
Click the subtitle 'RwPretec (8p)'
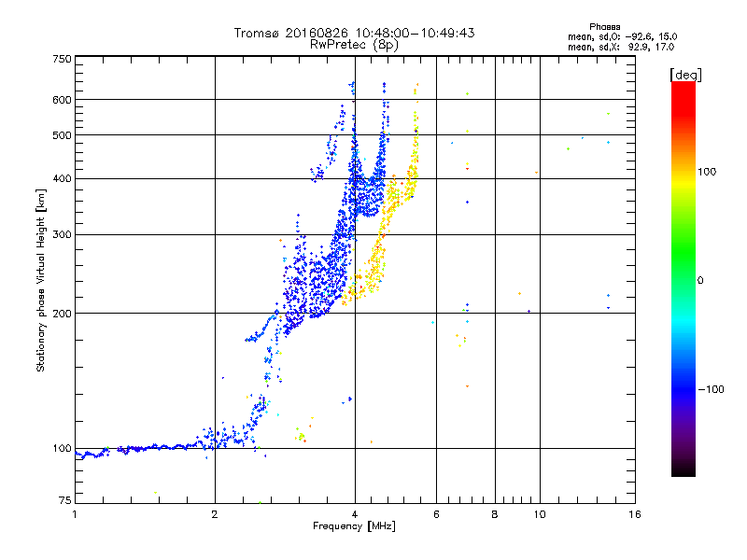coord(354,45)
